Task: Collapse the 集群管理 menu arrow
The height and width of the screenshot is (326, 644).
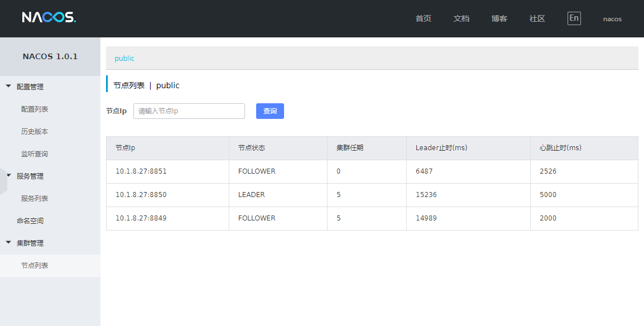Action: coord(8,242)
